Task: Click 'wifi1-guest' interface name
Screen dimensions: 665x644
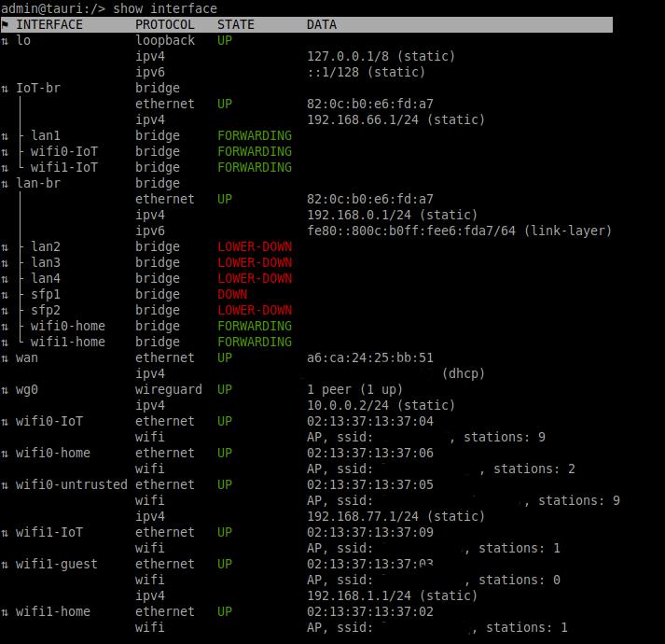Action: pyautogui.click(x=57, y=564)
